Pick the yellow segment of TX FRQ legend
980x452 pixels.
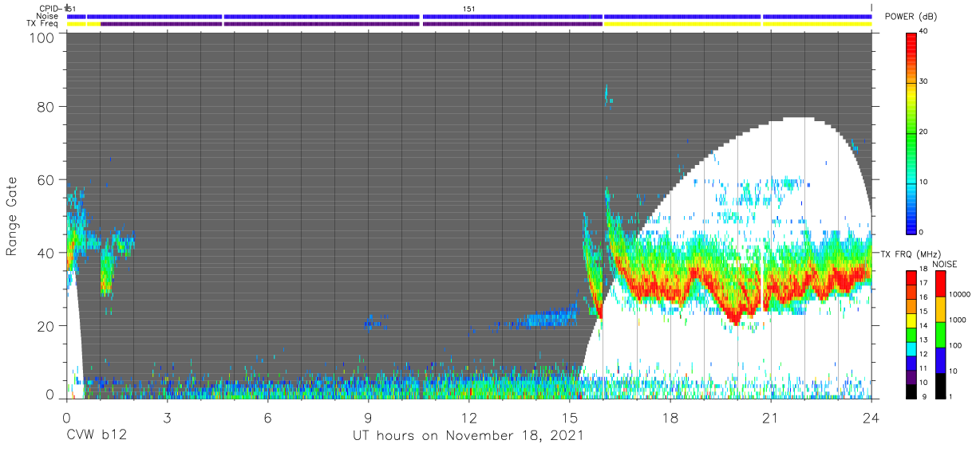911,320
